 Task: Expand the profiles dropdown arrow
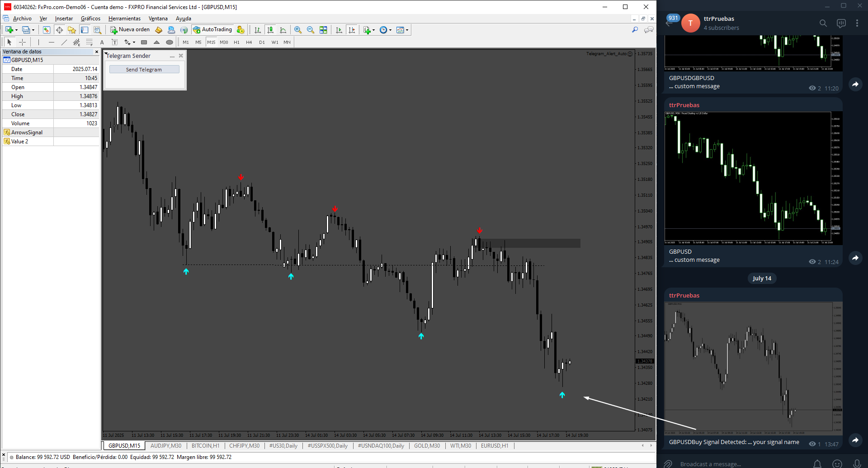[x=33, y=30]
